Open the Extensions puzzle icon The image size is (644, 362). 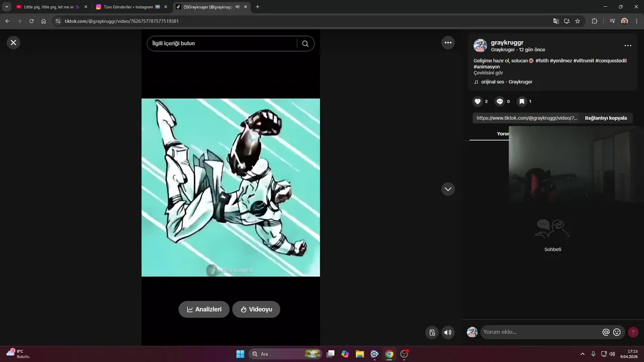[x=594, y=21]
